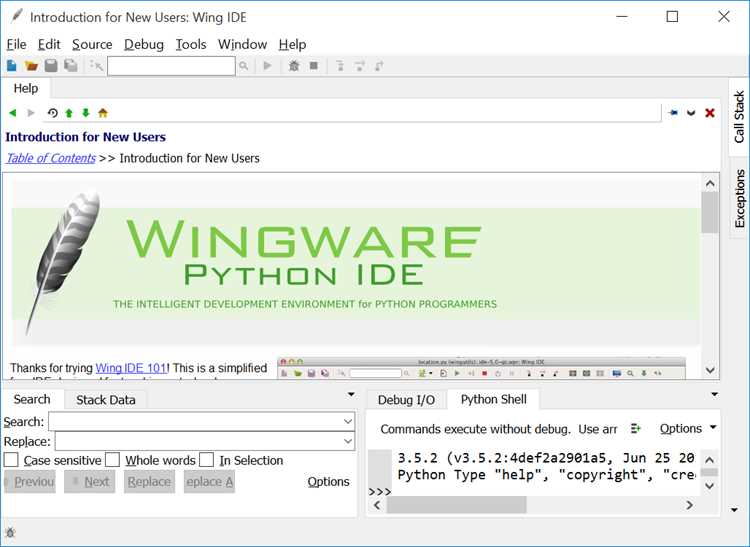The width and height of the screenshot is (750, 547).
Task: Go to Help home via house icon
Action: pyautogui.click(x=103, y=113)
